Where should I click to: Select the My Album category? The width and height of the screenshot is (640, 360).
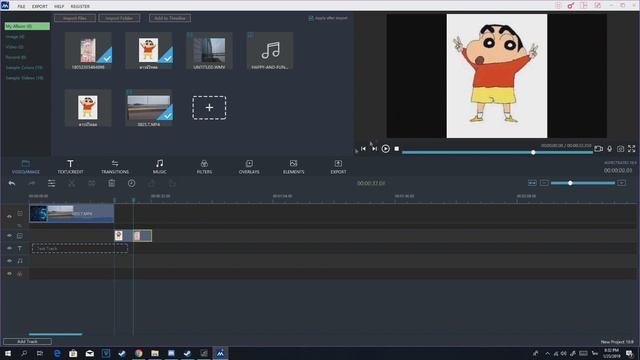27,26
